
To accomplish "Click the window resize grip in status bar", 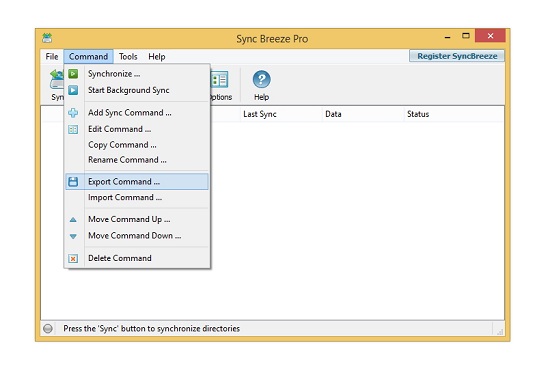I will (x=500, y=332).
